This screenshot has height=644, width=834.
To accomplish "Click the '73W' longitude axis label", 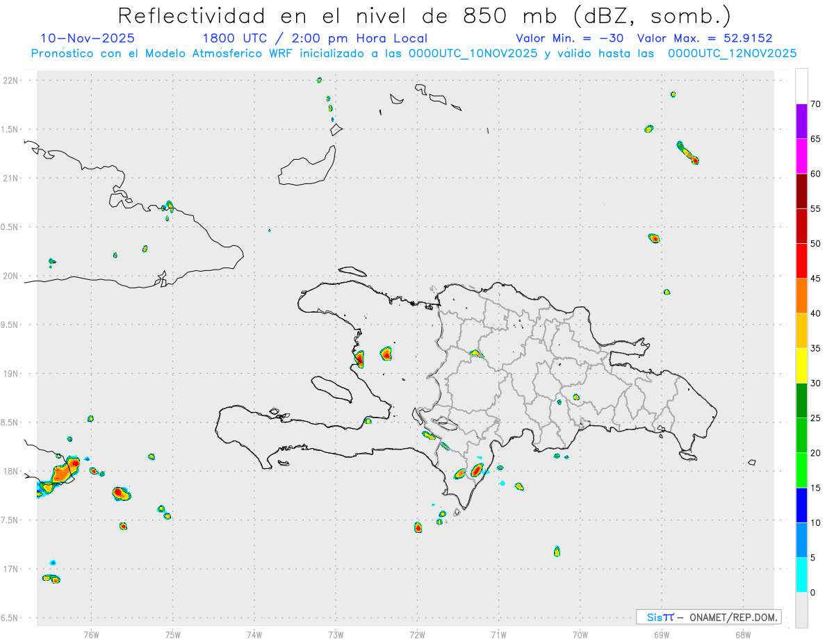I will (336, 634).
